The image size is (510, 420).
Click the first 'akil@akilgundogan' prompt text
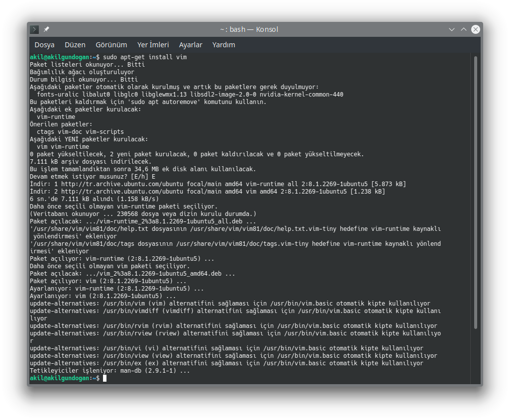point(60,57)
